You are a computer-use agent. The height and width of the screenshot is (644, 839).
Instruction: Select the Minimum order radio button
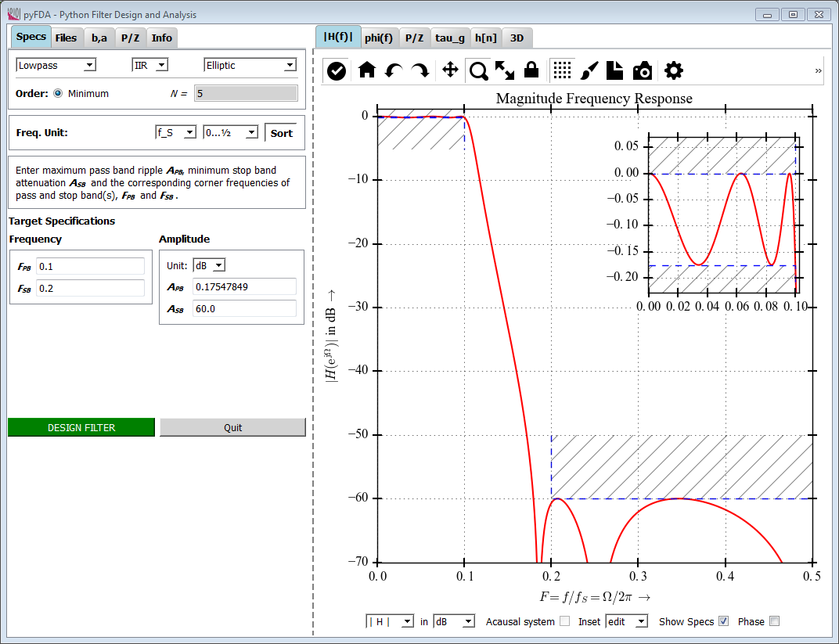coord(58,94)
